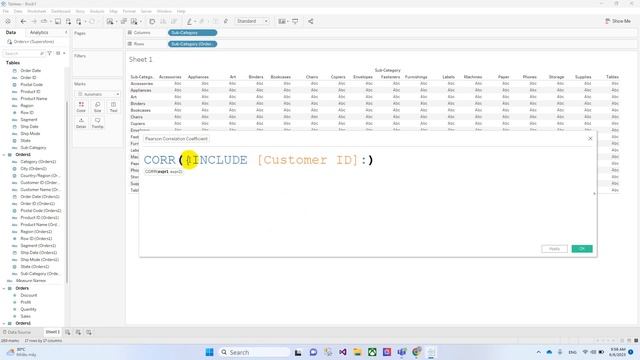Close the calculation editor dialog
Viewport: 640px width, 360px height.
(590, 139)
